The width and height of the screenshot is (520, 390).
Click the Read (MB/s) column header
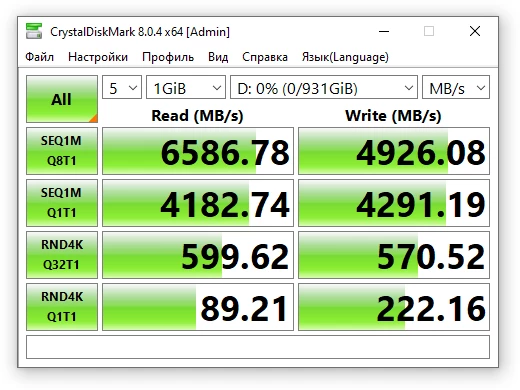pos(197,116)
